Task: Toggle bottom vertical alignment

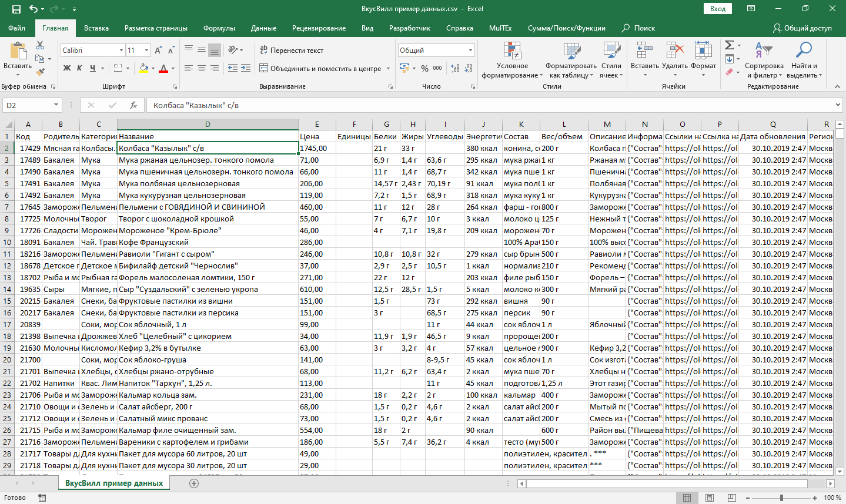Action: coord(215,50)
